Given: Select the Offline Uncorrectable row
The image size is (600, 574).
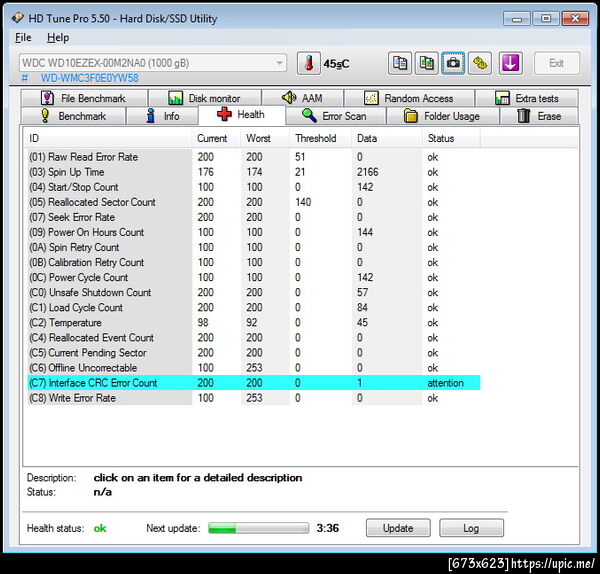Looking at the screenshot, I should point(254,368).
